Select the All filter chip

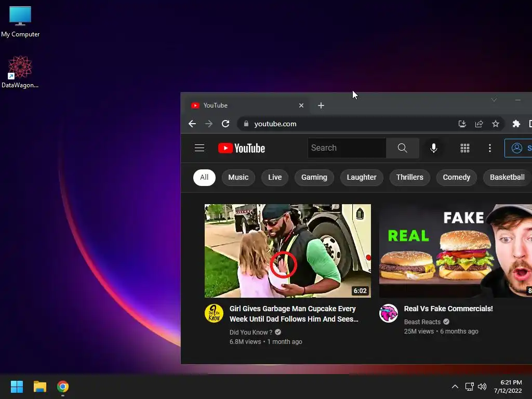coord(204,178)
